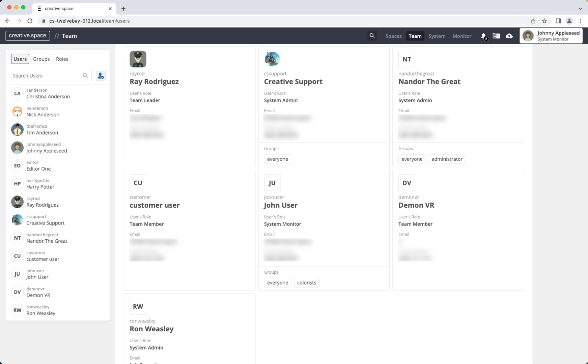Click the NT initials badge on Nandor card
The height and width of the screenshot is (364, 588).
pos(407,59)
